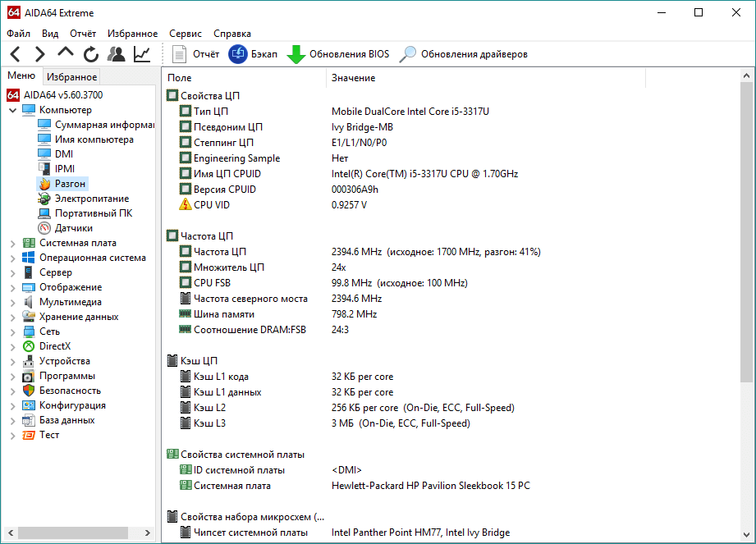Expand the Безопасность tree node
Screen dimensions: 756x544
(13, 391)
